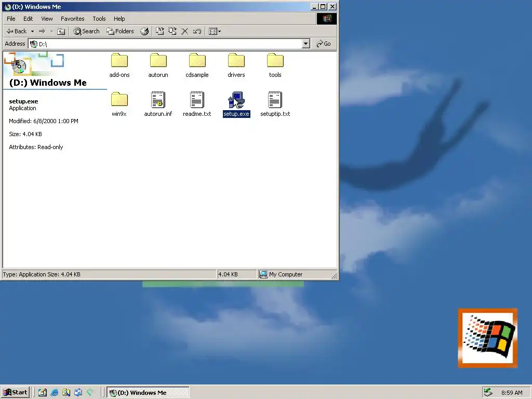Launch Internet Explorer from quick launch
The image size is (532, 399).
(54, 393)
